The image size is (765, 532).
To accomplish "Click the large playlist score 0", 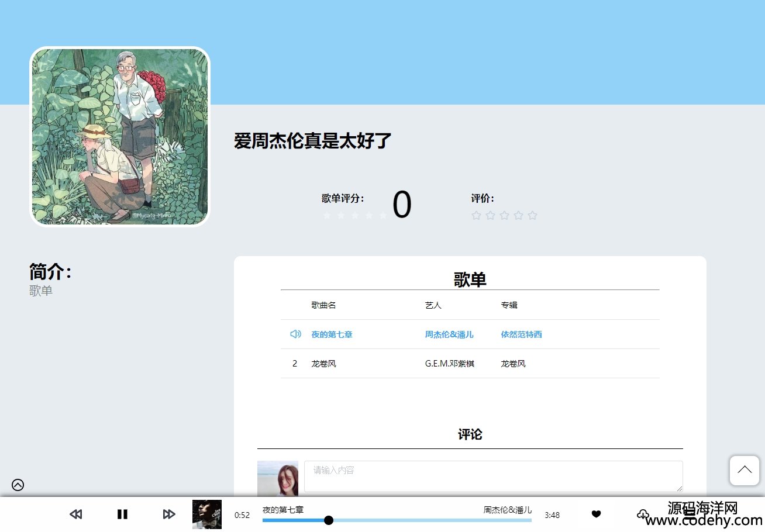I will tap(402, 205).
